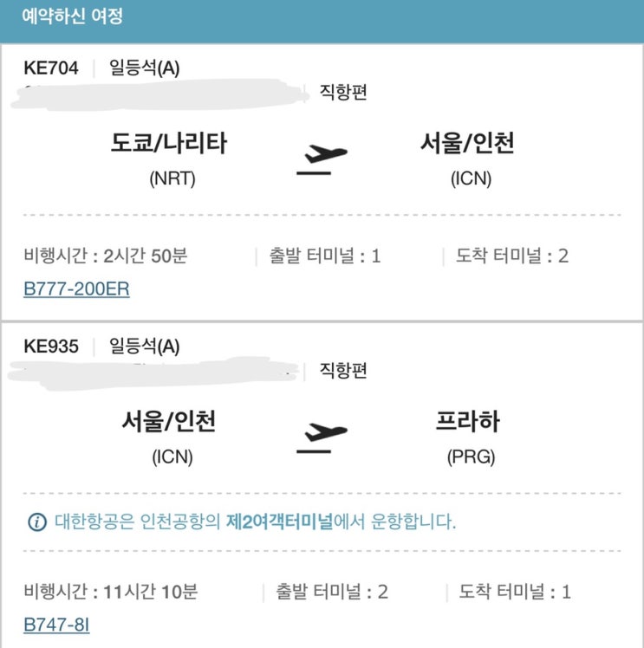The width and height of the screenshot is (644, 648).
Task: Click the NRT to ICN airplane icon
Action: (322, 159)
